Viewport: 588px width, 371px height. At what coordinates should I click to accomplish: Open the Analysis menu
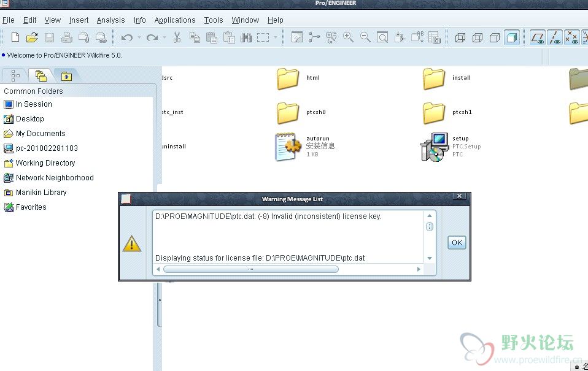click(110, 20)
